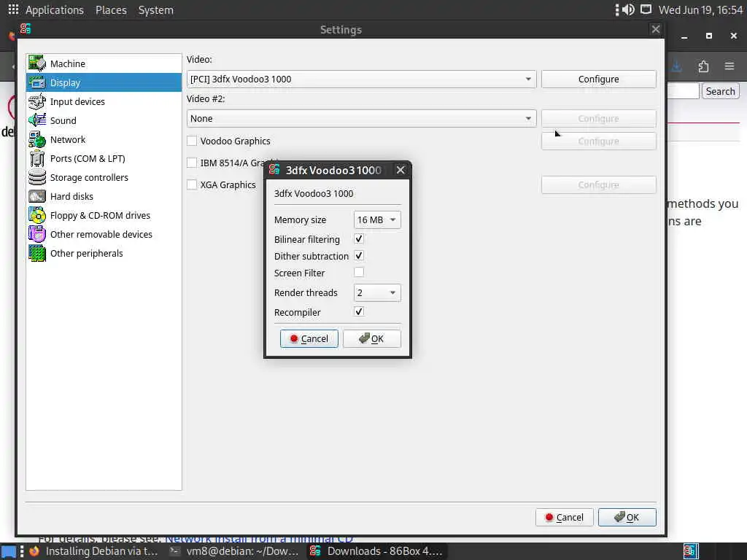This screenshot has width=747, height=560.
Task: Click the 86Box icon in Settings title bar
Action: (26, 29)
